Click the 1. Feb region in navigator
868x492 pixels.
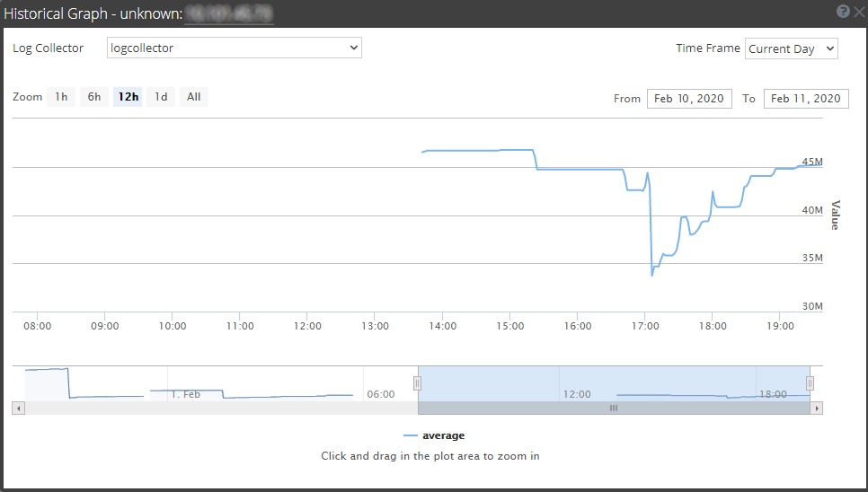(x=186, y=394)
